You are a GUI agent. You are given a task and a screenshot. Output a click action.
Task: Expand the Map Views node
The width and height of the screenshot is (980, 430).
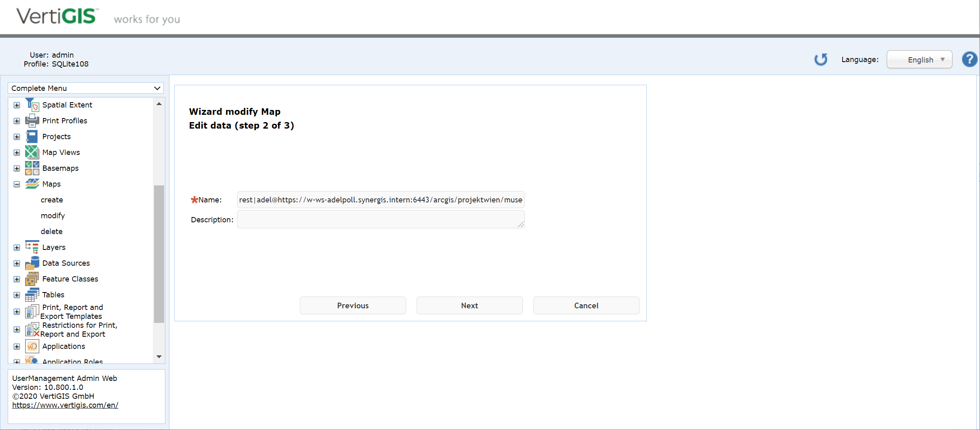(17, 153)
